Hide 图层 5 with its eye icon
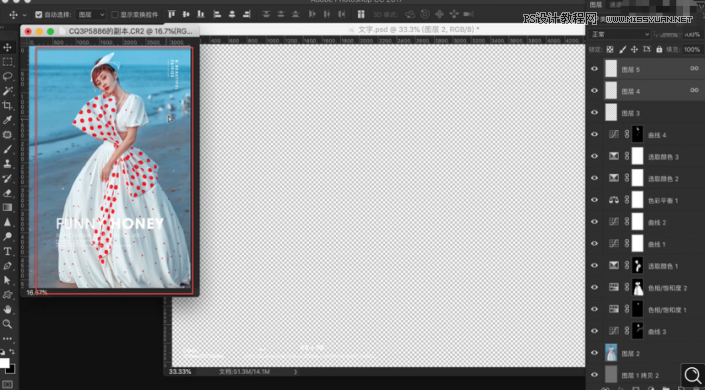This screenshot has width=705, height=390. (594, 69)
